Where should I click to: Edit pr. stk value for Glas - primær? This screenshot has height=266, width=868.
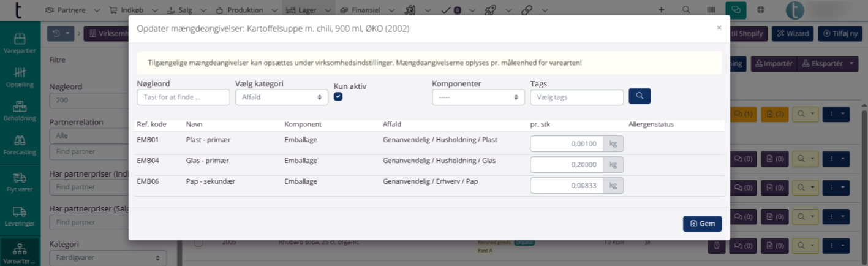pyautogui.click(x=567, y=165)
